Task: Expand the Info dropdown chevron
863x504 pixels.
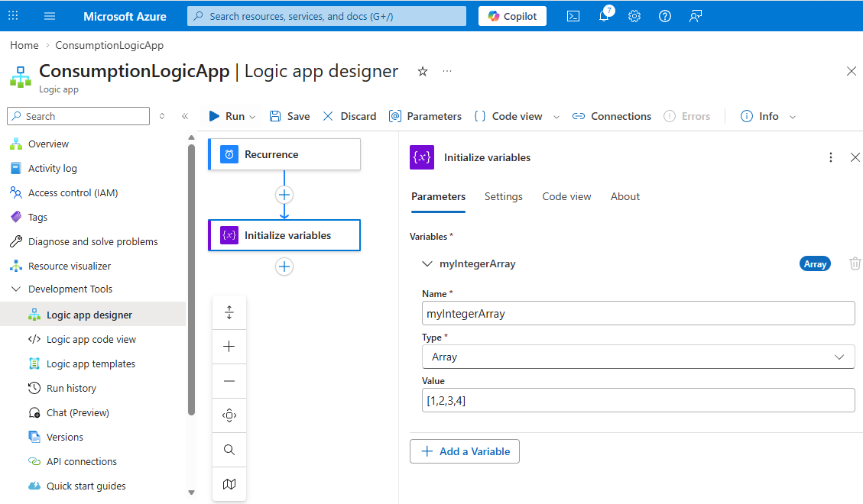Action: [793, 117]
